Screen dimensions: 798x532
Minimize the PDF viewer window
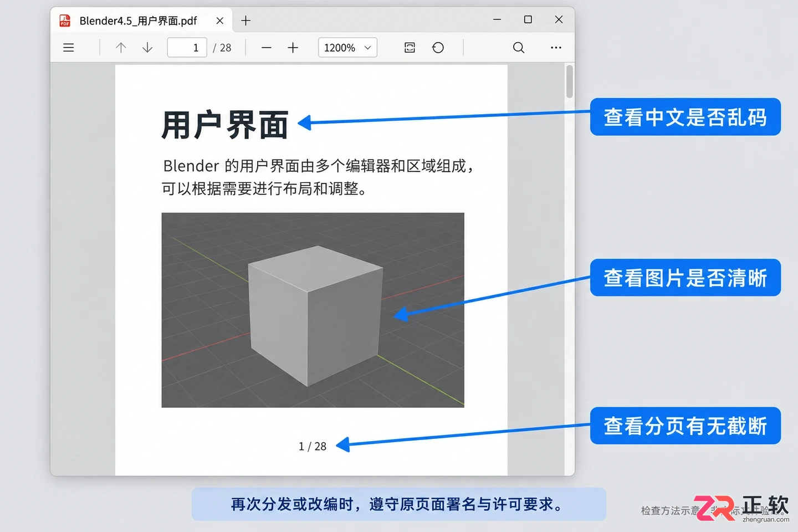coord(497,19)
